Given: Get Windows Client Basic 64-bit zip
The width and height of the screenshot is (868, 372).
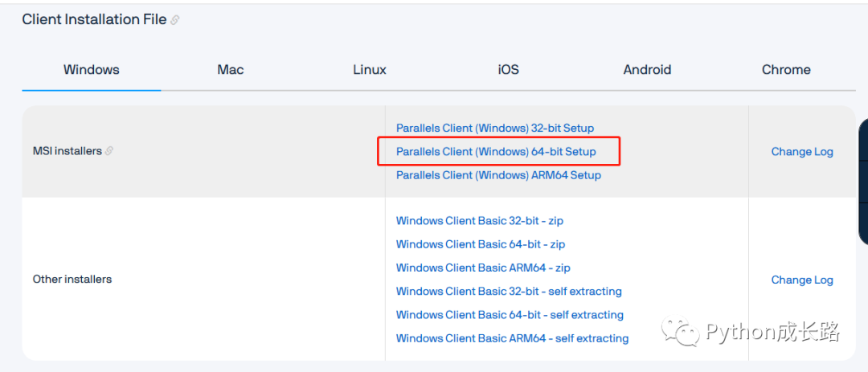Looking at the screenshot, I should click(480, 244).
